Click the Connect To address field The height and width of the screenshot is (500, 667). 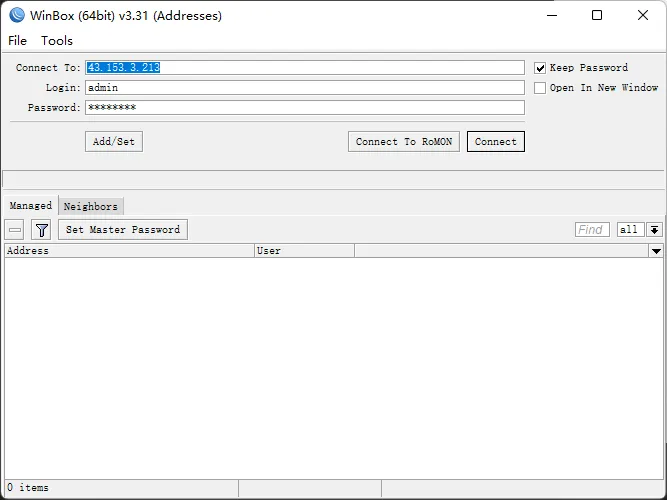click(x=304, y=68)
